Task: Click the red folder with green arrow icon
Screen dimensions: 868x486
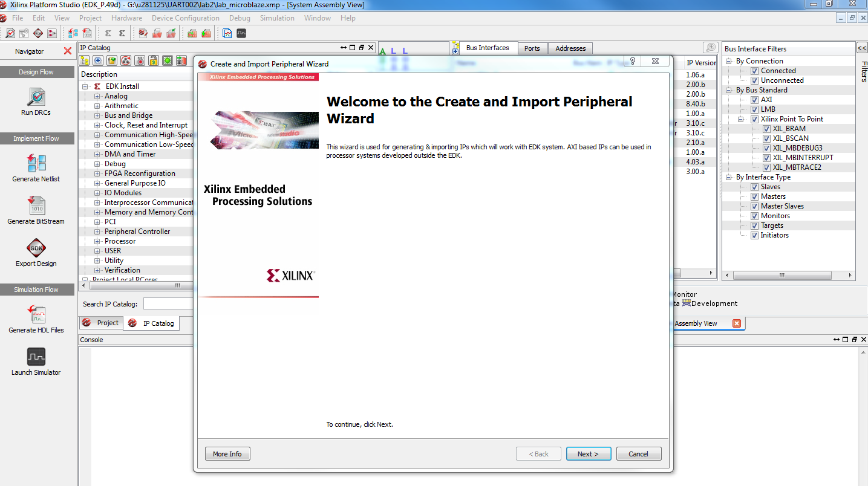Action: tap(171, 33)
